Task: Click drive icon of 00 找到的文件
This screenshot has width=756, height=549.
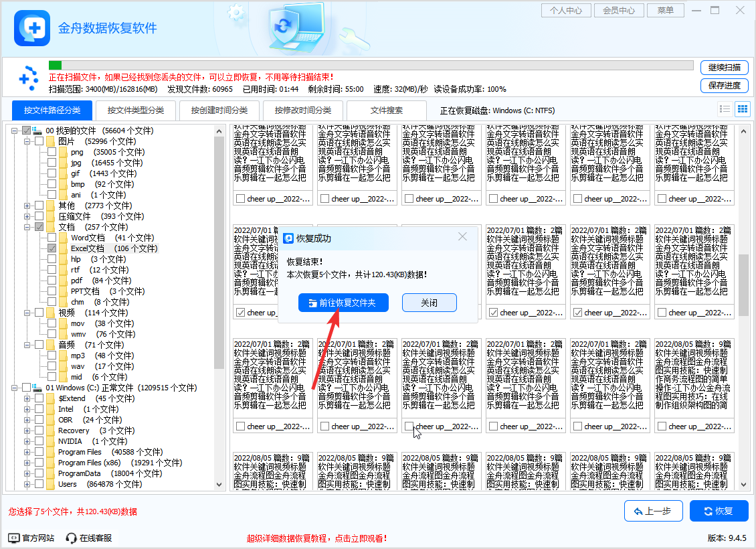Action: pyautogui.click(x=37, y=131)
